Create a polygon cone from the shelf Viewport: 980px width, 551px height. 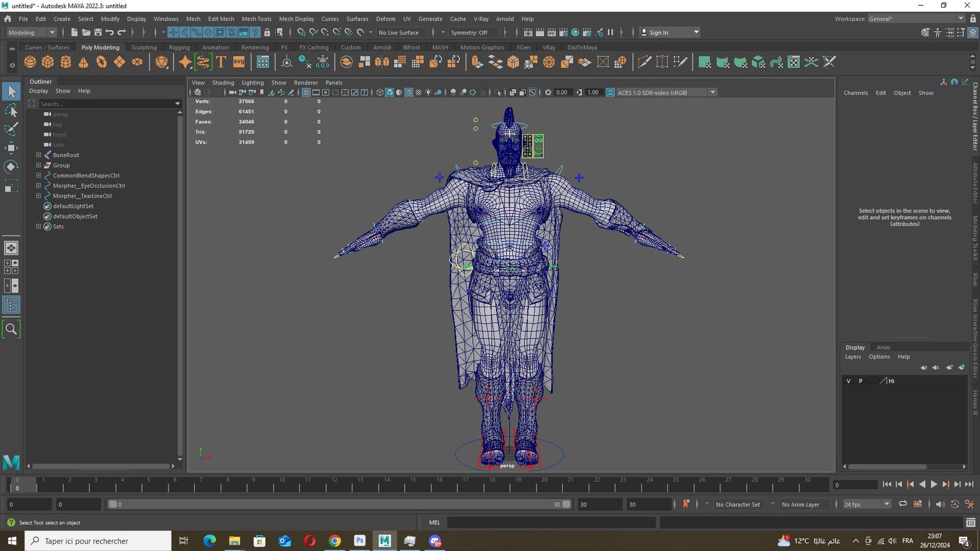(83, 62)
